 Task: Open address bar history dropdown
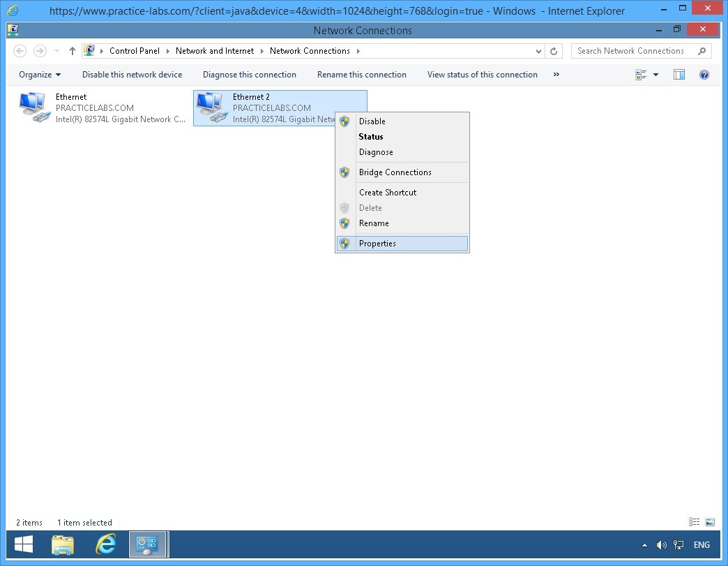coord(538,51)
